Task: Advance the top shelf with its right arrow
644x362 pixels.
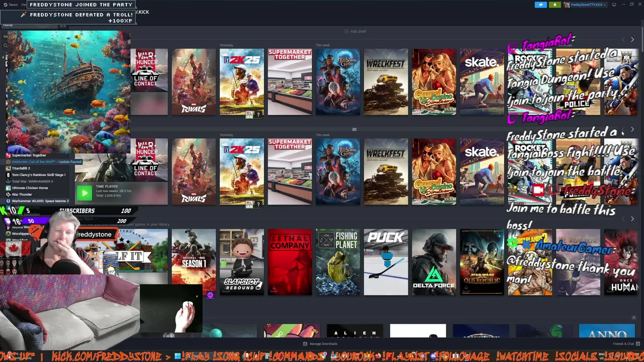Action: 632,39
